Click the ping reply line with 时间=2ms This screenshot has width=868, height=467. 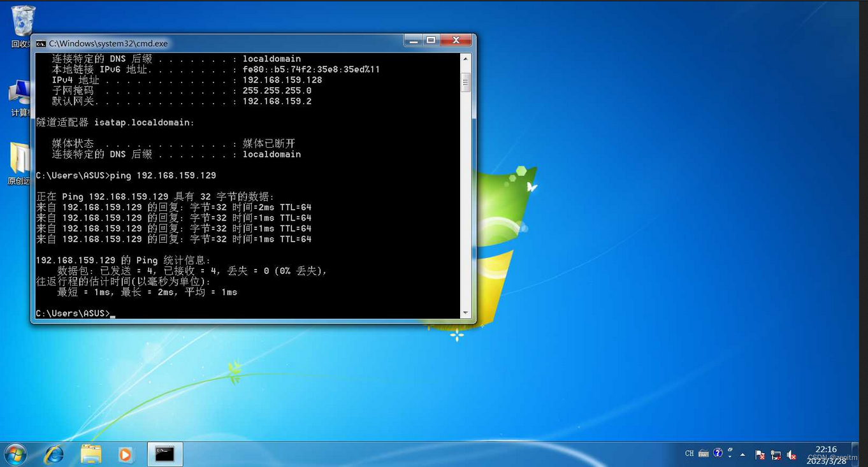[174, 207]
